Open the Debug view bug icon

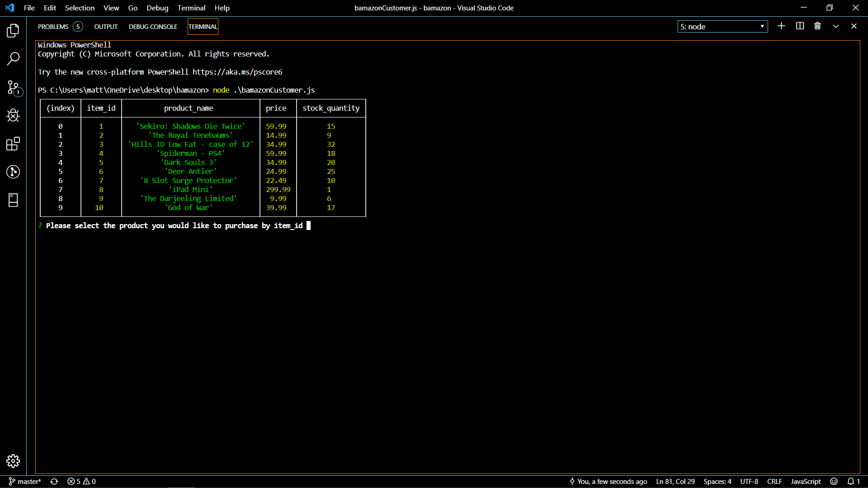[13, 116]
